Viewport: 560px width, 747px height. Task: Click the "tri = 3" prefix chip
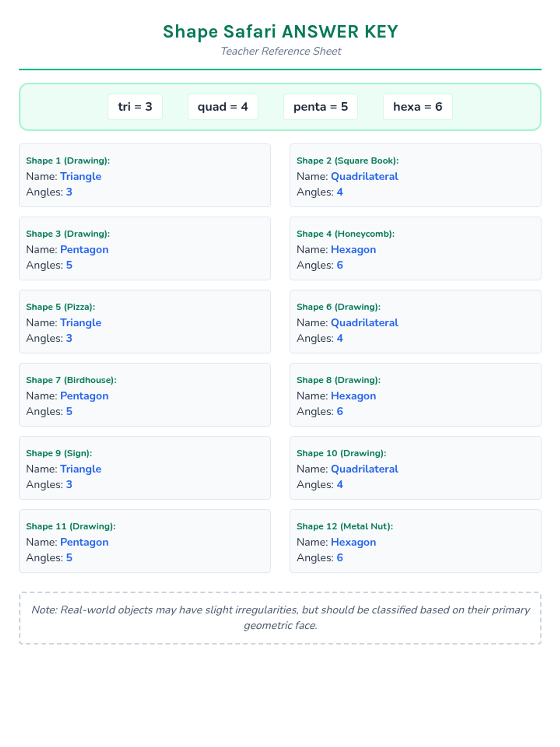point(135,107)
